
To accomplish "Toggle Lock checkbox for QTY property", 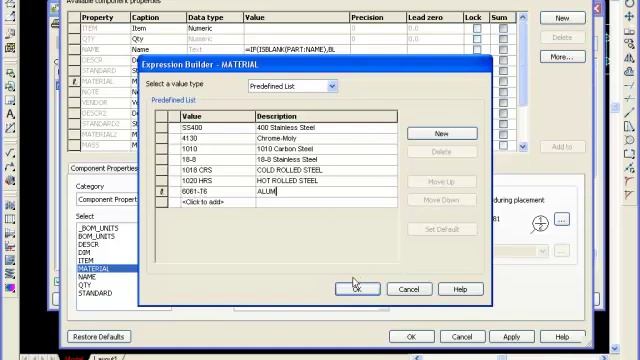I will point(477,39).
